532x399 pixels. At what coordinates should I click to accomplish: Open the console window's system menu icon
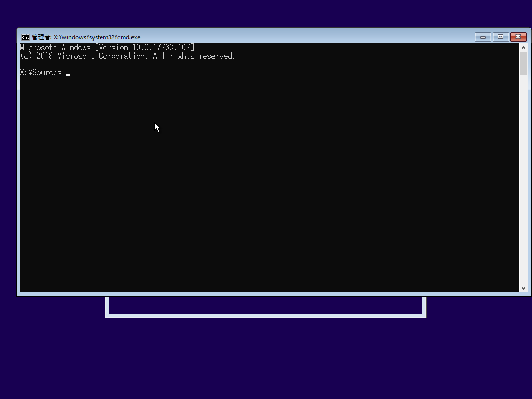[x=25, y=37]
